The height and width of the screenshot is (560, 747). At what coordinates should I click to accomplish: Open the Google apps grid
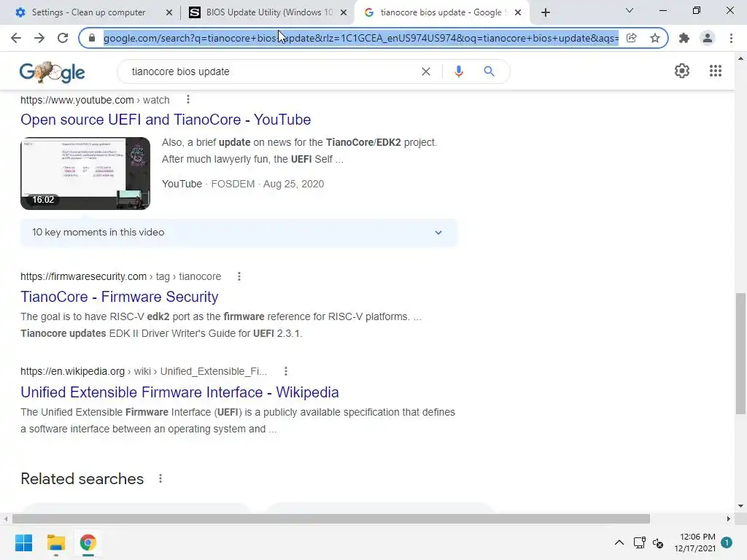[716, 71]
